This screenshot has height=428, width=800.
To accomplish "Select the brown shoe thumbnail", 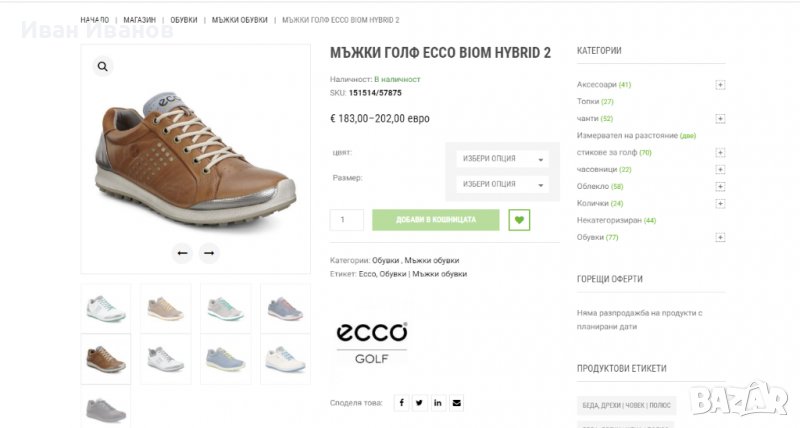I will coord(105,358).
